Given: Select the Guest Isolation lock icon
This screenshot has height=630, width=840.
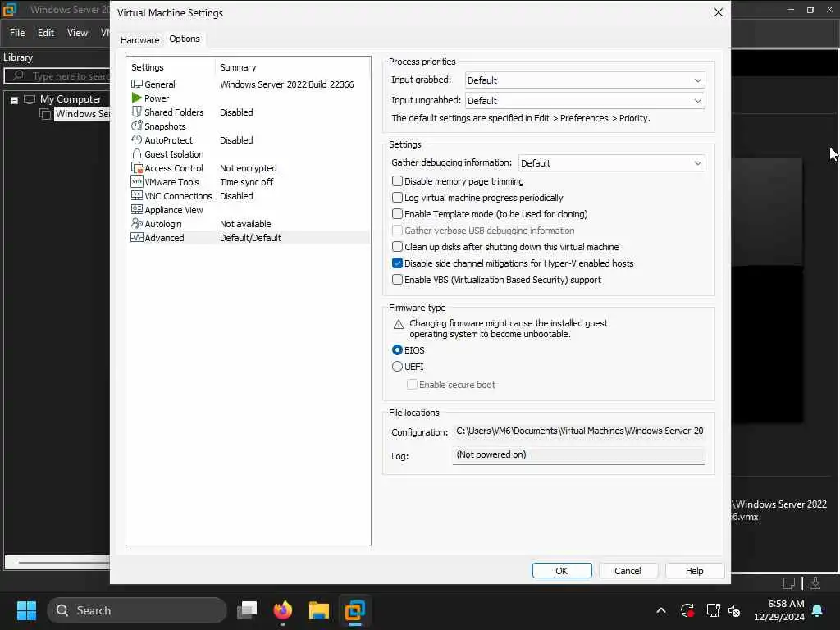Looking at the screenshot, I should click(x=137, y=153).
